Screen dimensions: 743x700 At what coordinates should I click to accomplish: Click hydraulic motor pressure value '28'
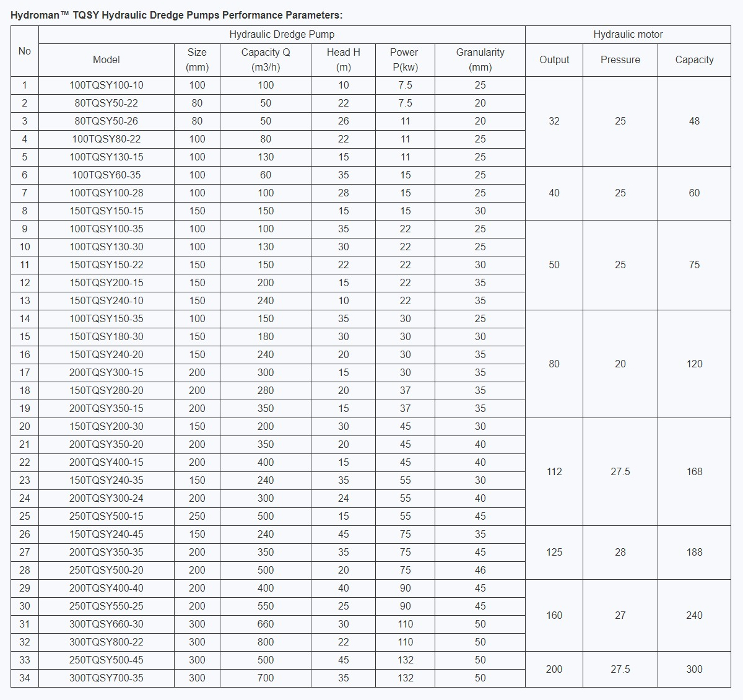point(620,553)
